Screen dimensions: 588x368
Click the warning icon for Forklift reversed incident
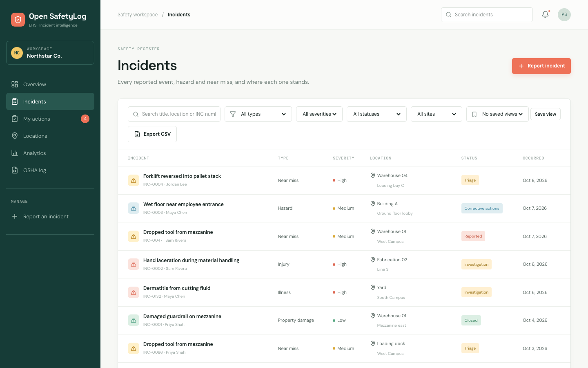134,180
